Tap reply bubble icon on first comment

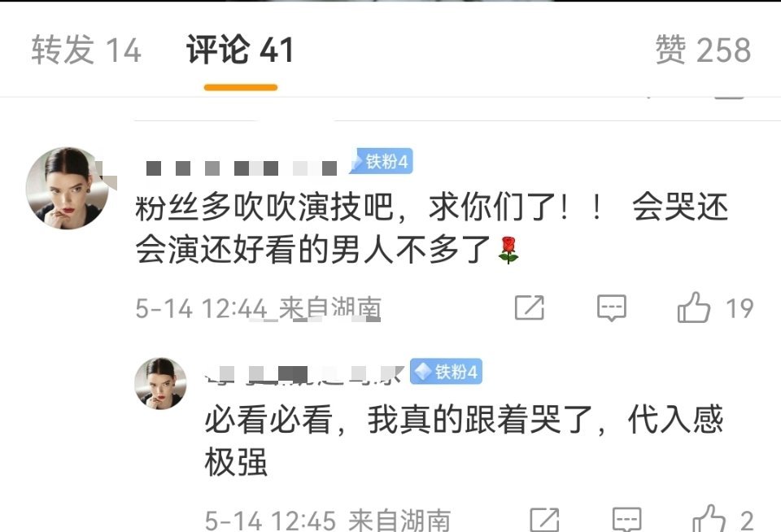pos(612,307)
